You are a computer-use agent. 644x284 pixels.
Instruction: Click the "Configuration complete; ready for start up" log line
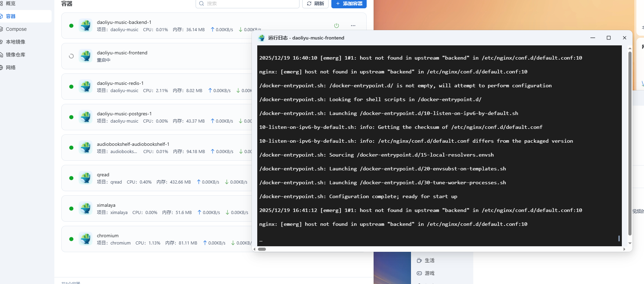(x=358, y=196)
